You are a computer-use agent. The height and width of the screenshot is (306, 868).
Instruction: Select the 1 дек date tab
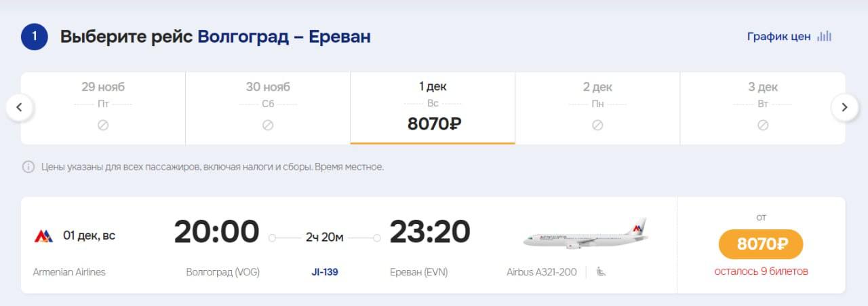point(433,108)
